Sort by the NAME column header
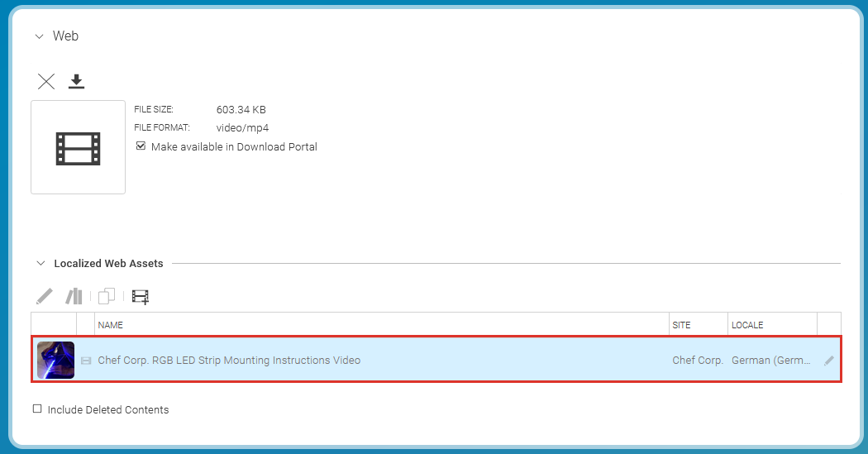 coord(111,325)
